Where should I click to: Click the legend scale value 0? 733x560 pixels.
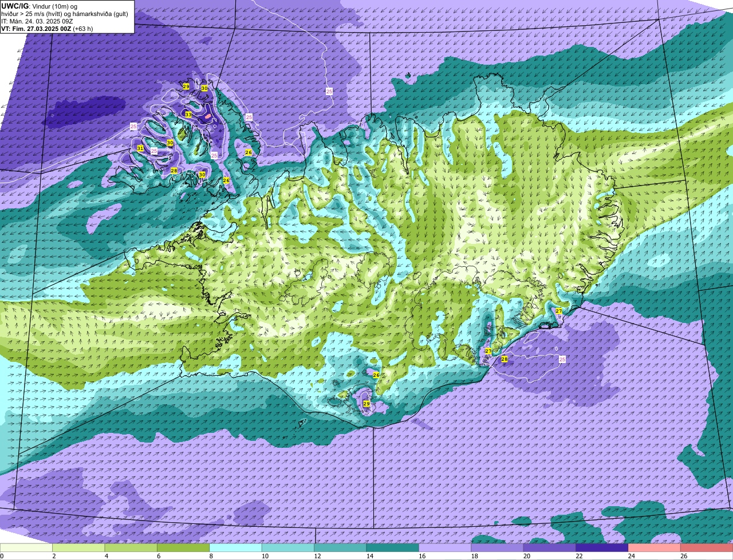tap(2, 555)
